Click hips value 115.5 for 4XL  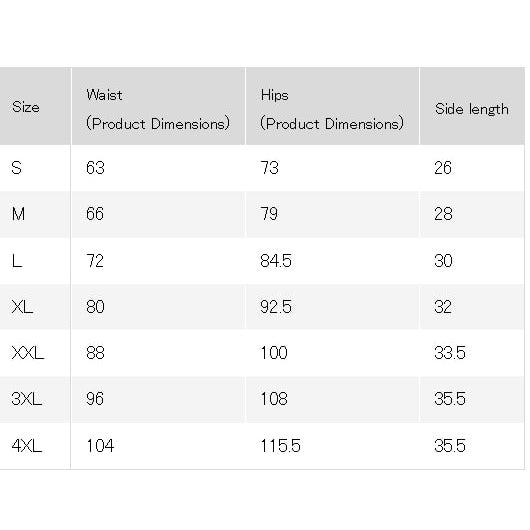(281, 446)
